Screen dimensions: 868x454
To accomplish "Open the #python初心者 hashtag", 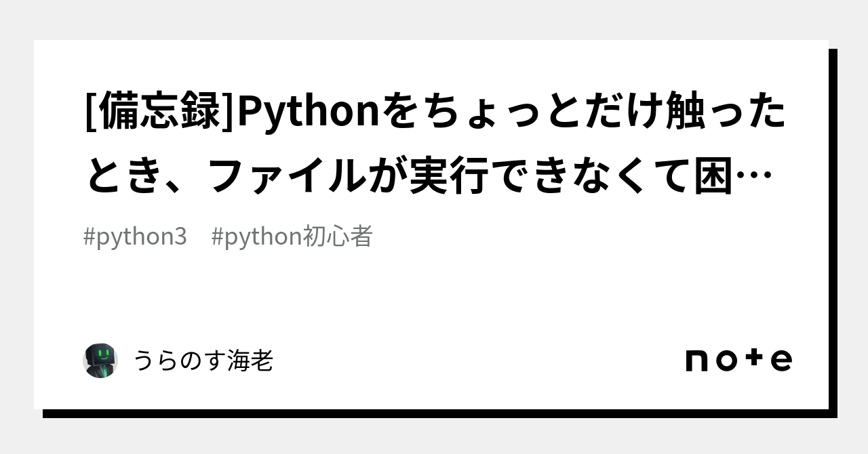I will coord(292,237).
